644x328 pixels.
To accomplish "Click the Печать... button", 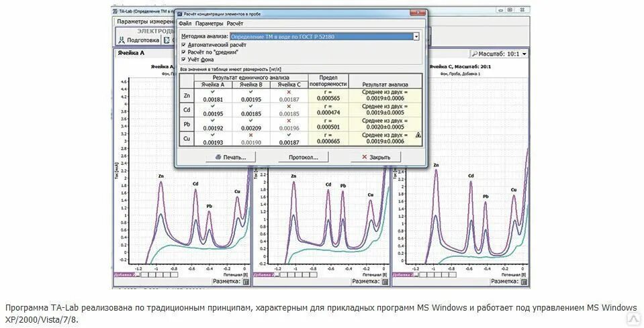I will click(231, 157).
